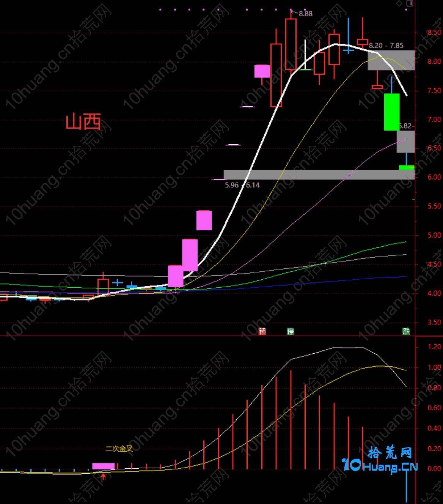Click the 山西 region label

83,121
